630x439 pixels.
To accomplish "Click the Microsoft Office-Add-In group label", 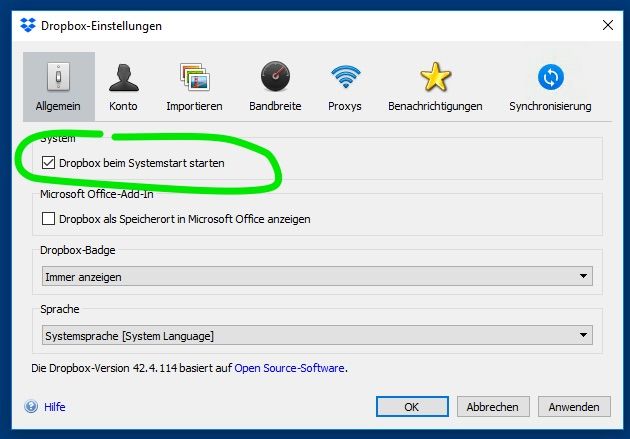I will 96,194.
